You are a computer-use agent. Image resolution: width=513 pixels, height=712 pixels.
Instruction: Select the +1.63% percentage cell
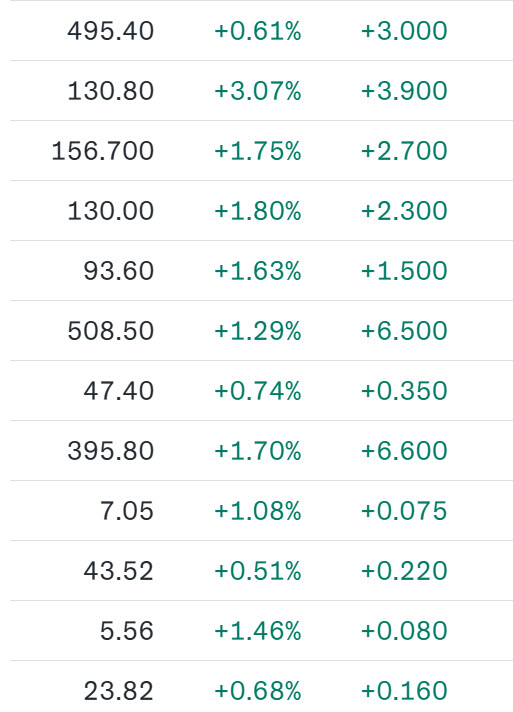pyautogui.click(x=257, y=271)
